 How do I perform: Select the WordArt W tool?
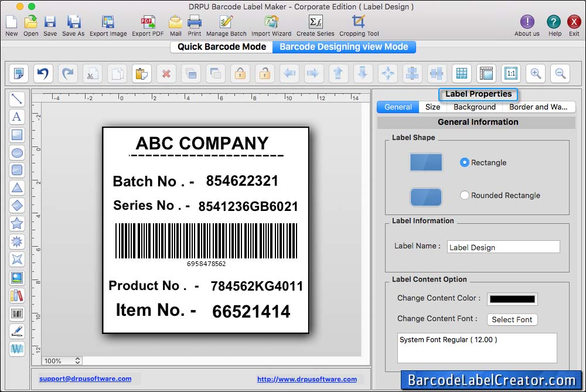pyautogui.click(x=17, y=349)
